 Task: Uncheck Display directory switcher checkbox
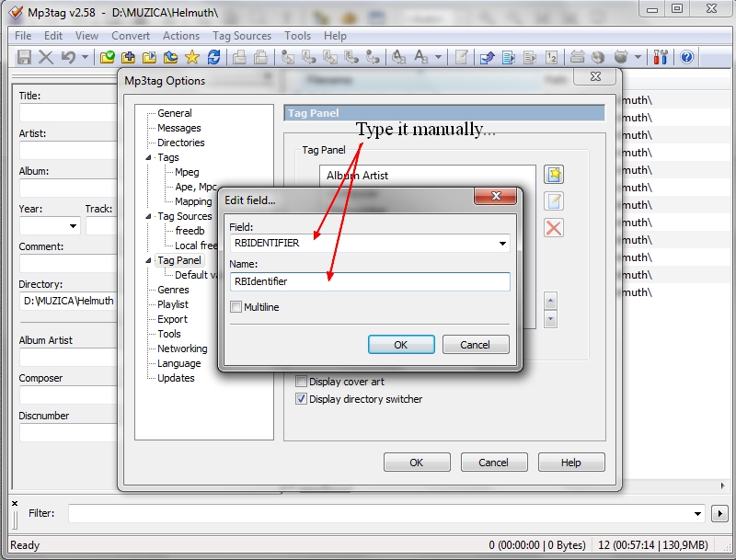301,399
